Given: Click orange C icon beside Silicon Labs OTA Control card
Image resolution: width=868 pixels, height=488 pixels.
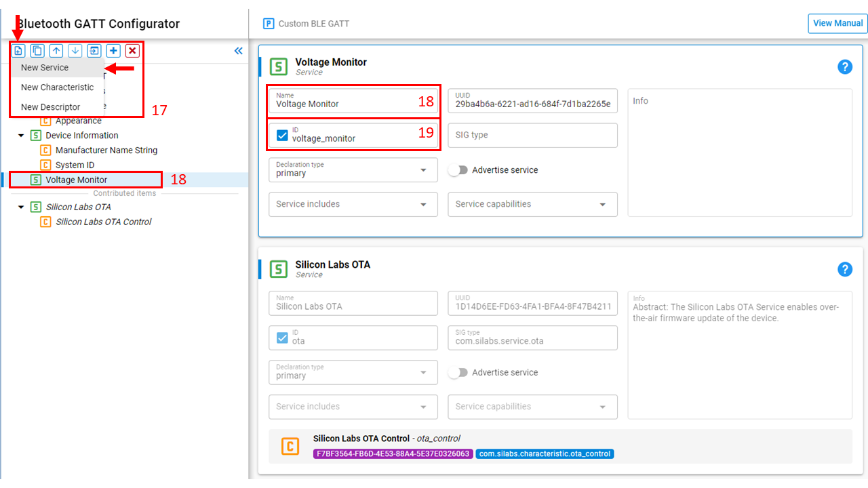Looking at the screenshot, I should pyautogui.click(x=290, y=446).
